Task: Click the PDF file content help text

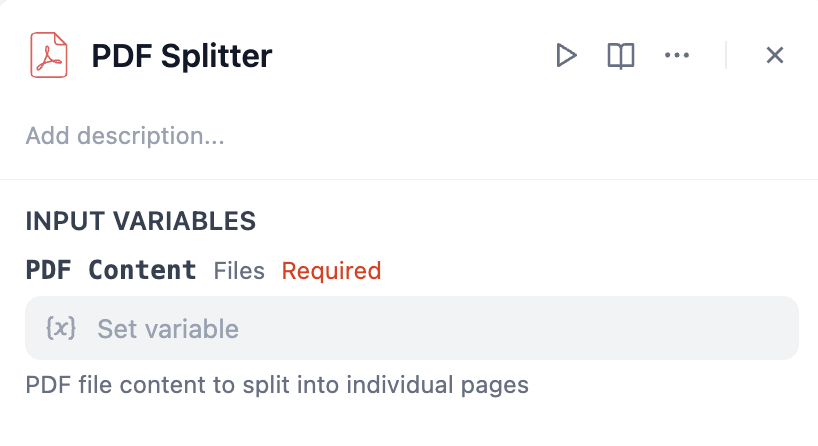Action: (276, 385)
